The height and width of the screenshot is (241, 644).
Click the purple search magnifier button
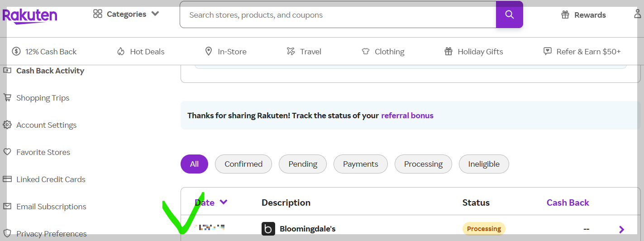tap(509, 14)
